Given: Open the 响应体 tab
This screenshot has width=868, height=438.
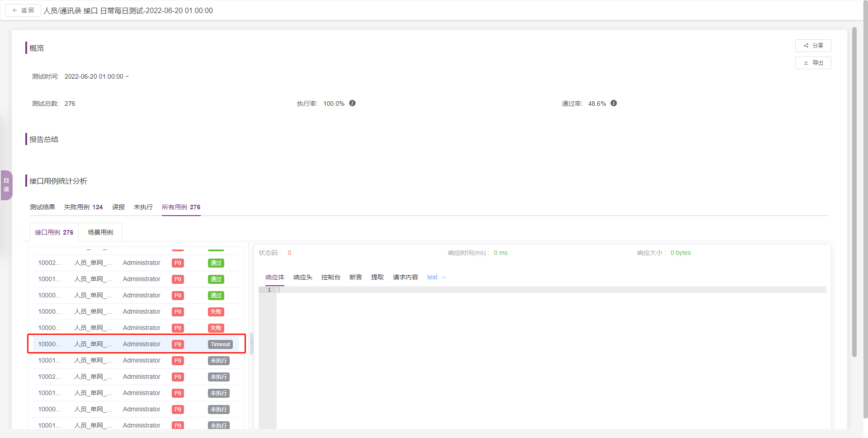Looking at the screenshot, I should [275, 278].
